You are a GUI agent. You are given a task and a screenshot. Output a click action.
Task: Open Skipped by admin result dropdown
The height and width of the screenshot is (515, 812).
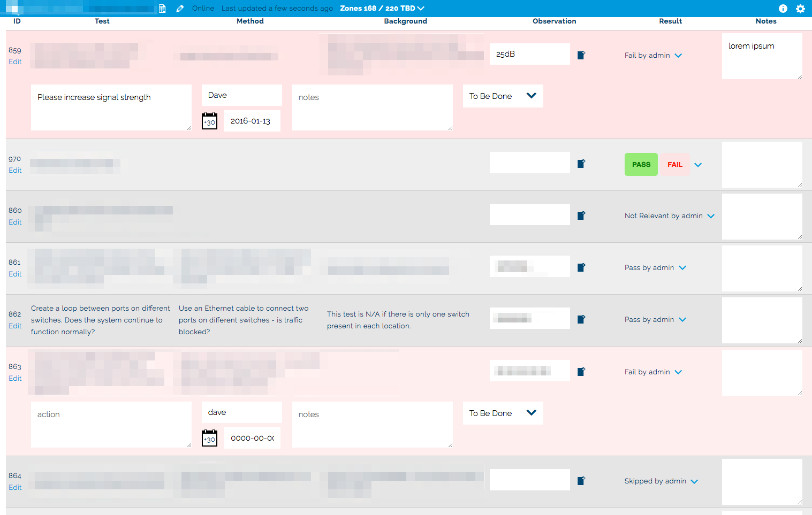click(694, 481)
